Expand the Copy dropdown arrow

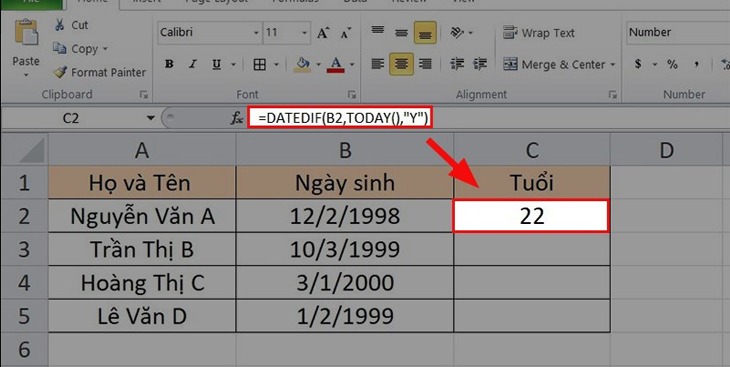click(105, 49)
